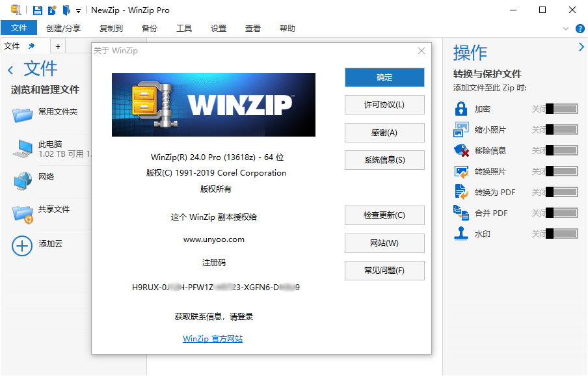
Task: Click the Save icon in quick access toolbar
Action: 38,10
